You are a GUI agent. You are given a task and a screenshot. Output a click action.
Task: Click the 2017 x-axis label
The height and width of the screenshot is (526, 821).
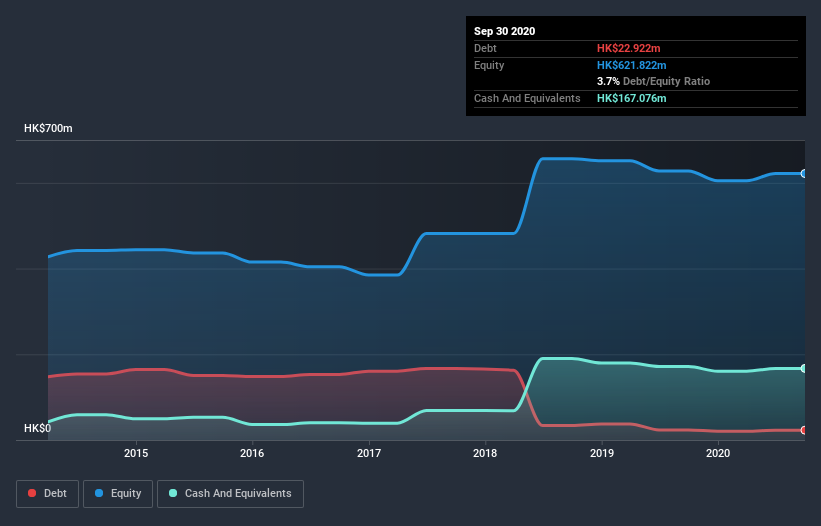click(369, 453)
